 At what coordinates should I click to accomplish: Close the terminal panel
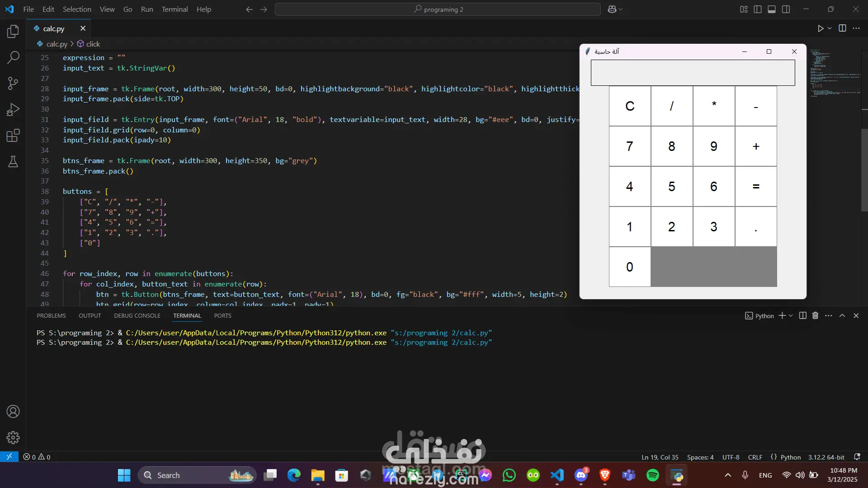[x=856, y=315]
